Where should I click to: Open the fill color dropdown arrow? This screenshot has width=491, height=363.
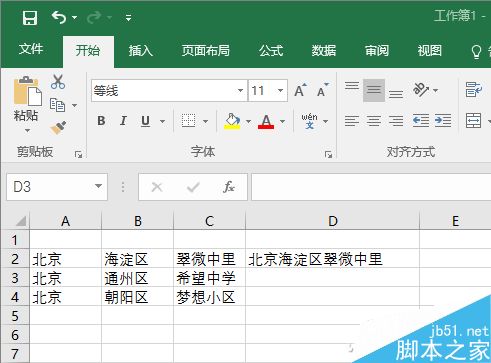[248, 121]
